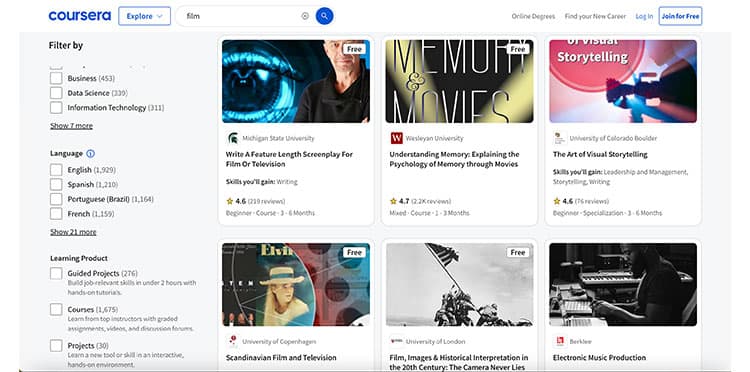
Task: Click the Free badge on the Screenplay thumbnail
Action: 354,49
